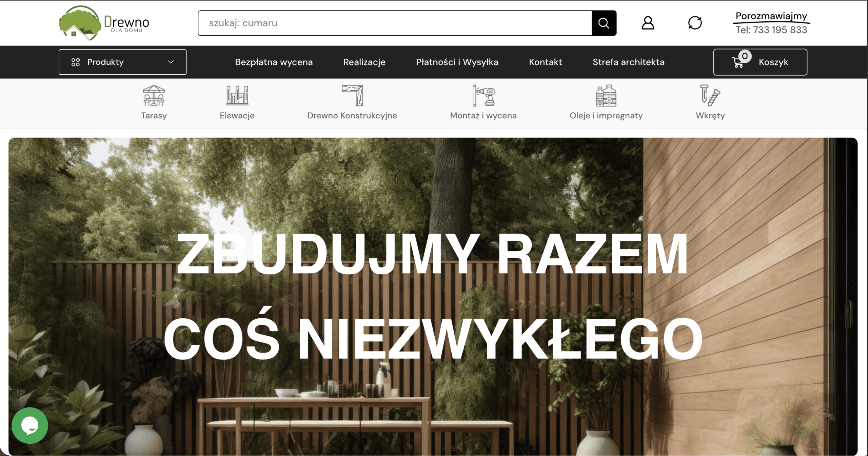This screenshot has height=456, width=868.
Task: Open Płatności i Wysyłka page
Action: tap(457, 62)
